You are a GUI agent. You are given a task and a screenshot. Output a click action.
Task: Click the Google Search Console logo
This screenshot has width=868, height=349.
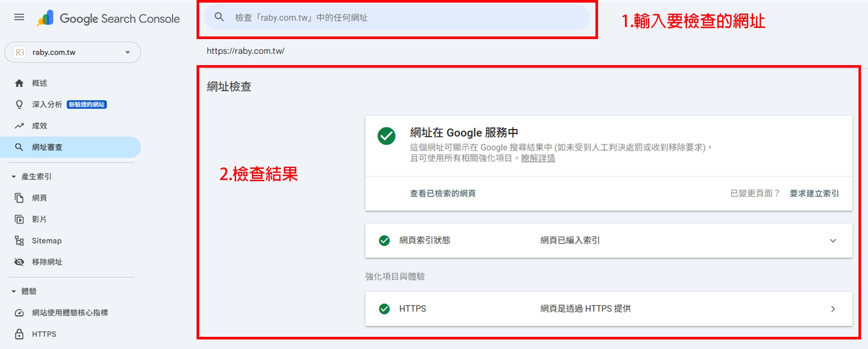click(x=108, y=18)
